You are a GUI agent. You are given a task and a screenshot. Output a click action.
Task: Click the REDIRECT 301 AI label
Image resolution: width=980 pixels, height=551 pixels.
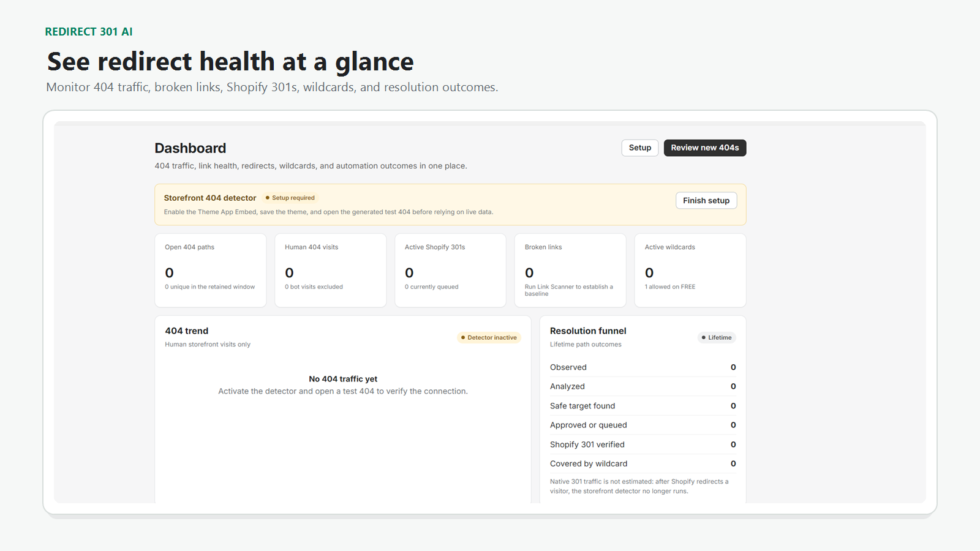(89, 32)
